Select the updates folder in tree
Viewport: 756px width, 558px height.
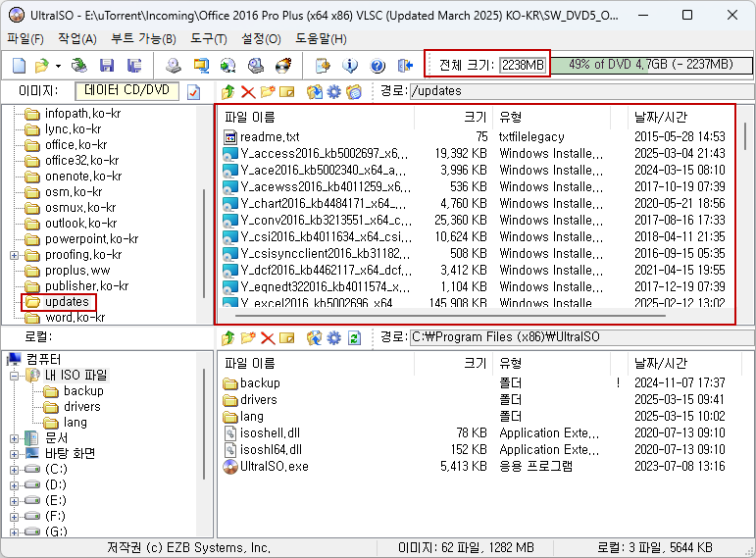[x=67, y=302]
